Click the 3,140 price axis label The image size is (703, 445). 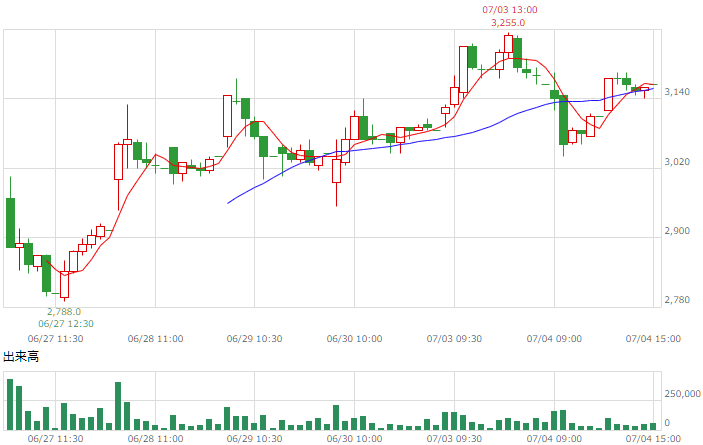[x=677, y=92]
